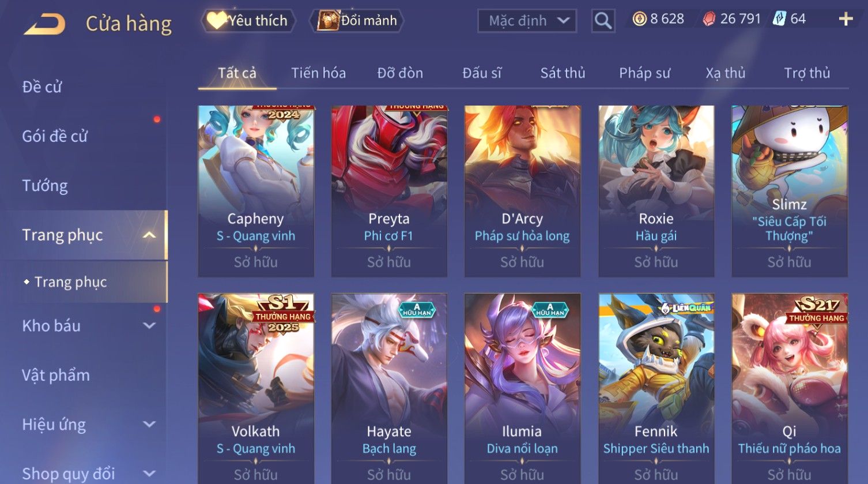Open Yêu thích favorites heart button
The width and height of the screenshot is (868, 484).
[x=248, y=21]
